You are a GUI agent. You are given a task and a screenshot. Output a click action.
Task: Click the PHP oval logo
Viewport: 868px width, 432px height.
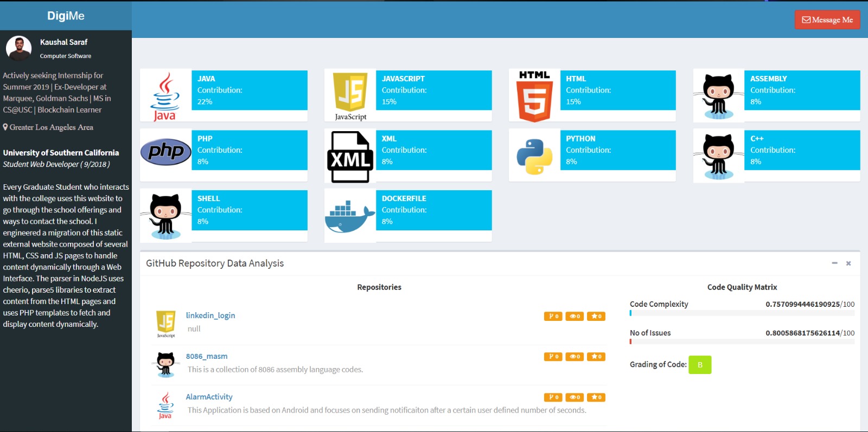click(166, 152)
